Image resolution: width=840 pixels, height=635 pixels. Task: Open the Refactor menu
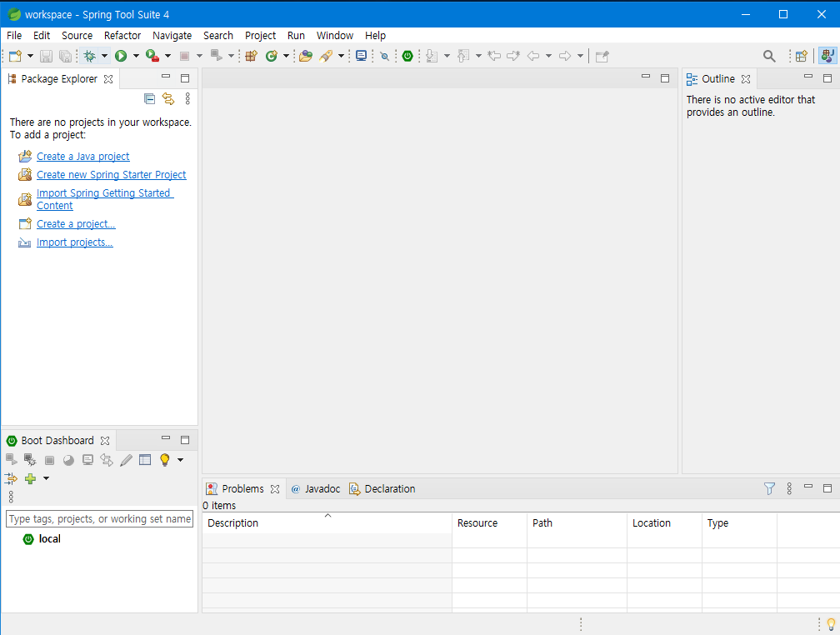pos(122,35)
